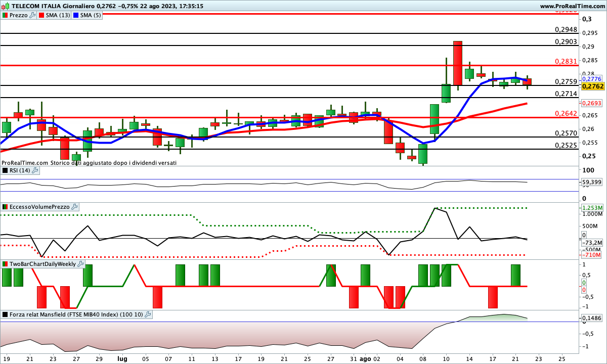Screen dimensions: 607x364
Task: Click the 'ago' month label on time axis
Action: 365,358
